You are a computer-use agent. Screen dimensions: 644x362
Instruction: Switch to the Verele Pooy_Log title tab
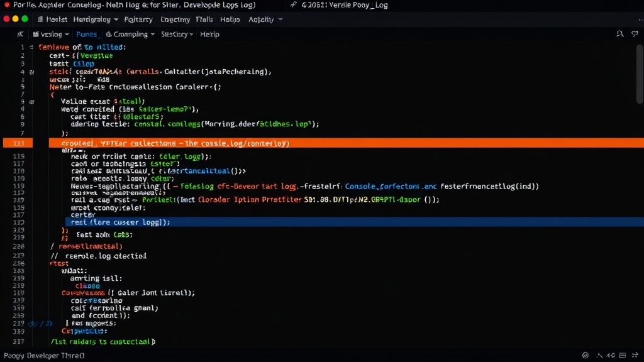click(344, 5)
